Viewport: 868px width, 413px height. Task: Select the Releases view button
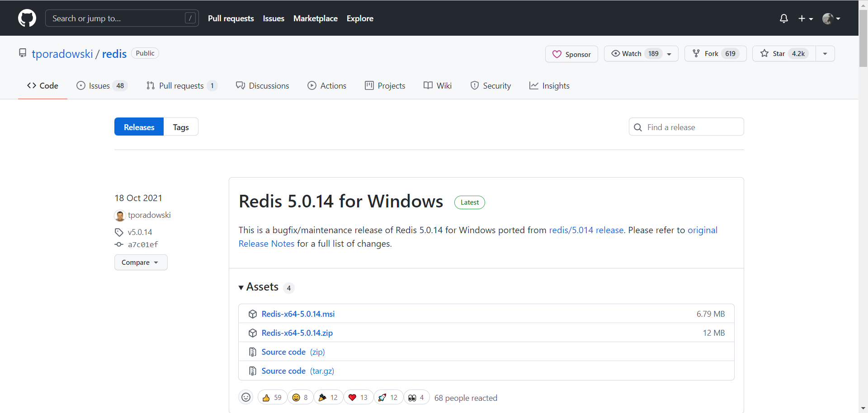point(139,127)
